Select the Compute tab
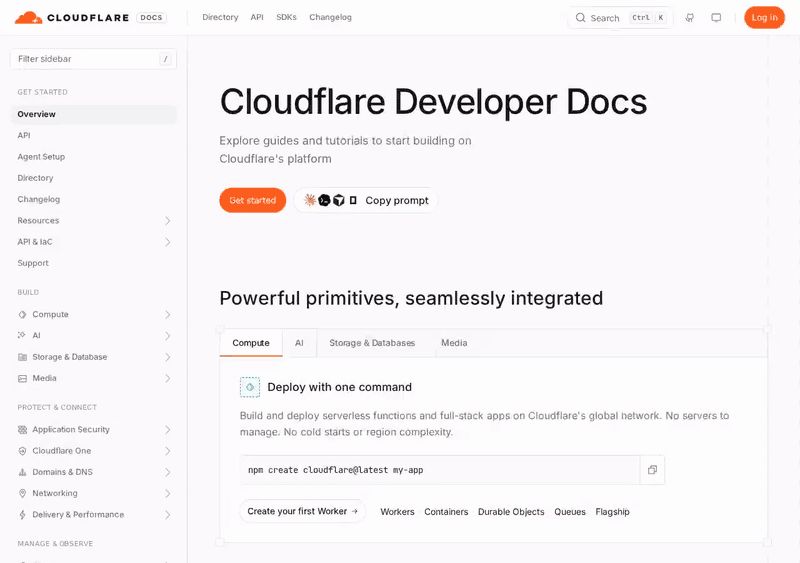 (251, 343)
